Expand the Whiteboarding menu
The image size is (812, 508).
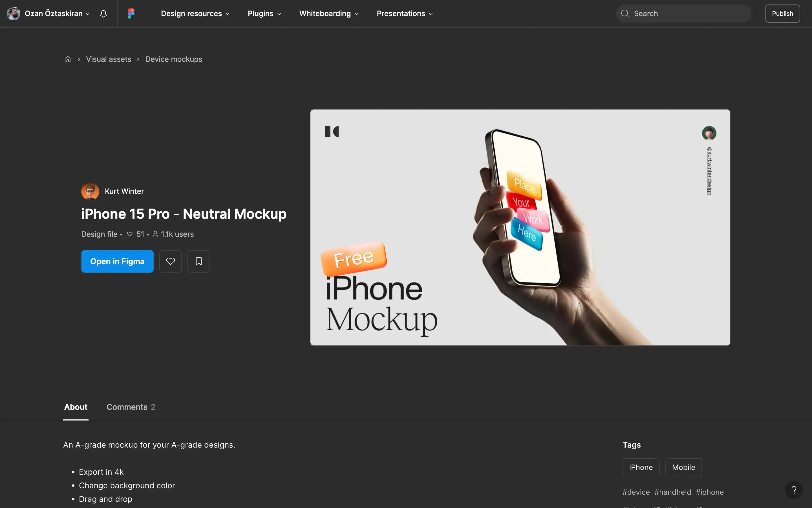[x=329, y=14]
